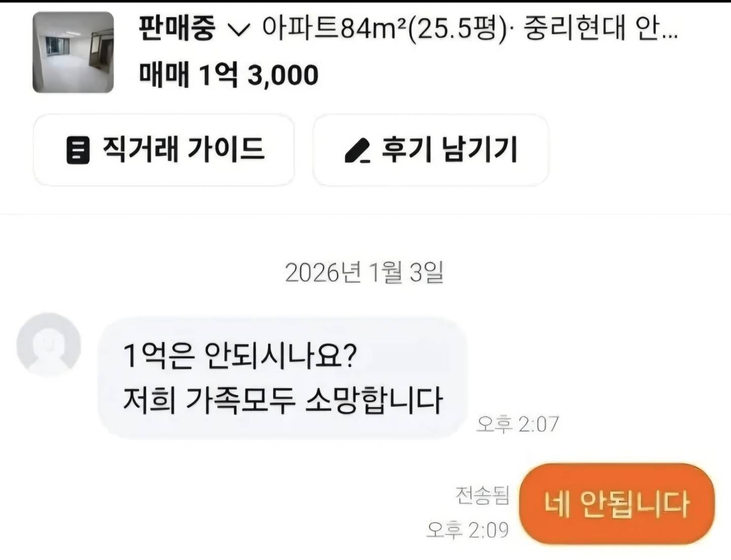Open the apartment listing thumbnail photo

tap(73, 52)
